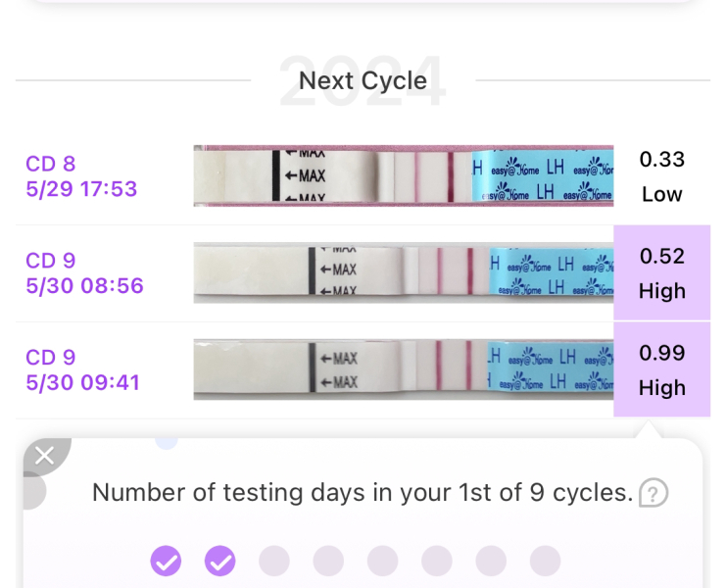Select the 0.99 High result cell
Image resolution: width=726 pixels, height=588 pixels.
[x=661, y=369]
